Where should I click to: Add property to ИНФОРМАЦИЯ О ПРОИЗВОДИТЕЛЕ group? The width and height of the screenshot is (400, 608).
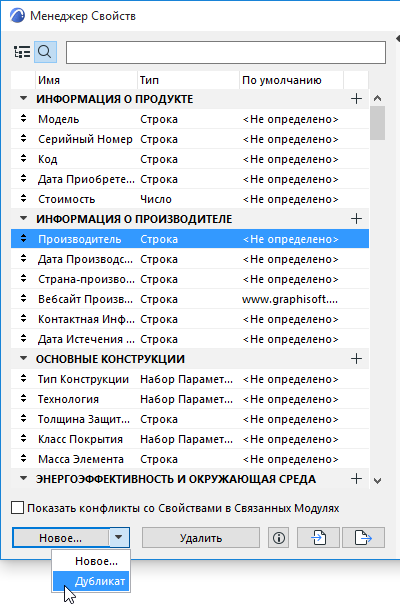point(356,219)
